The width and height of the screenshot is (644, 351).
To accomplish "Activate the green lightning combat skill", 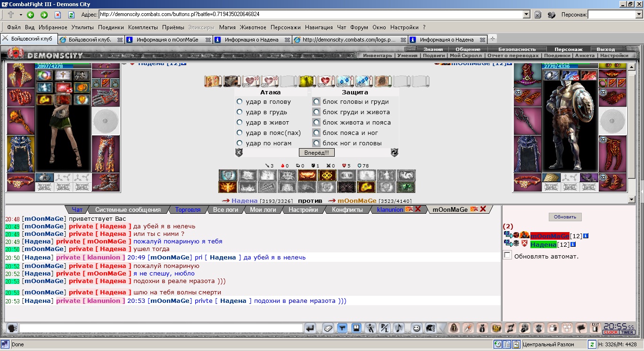I will tap(406, 187).
